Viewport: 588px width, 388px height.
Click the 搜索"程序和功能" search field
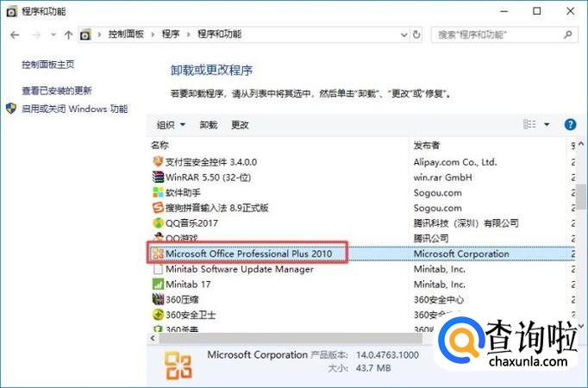(496, 34)
